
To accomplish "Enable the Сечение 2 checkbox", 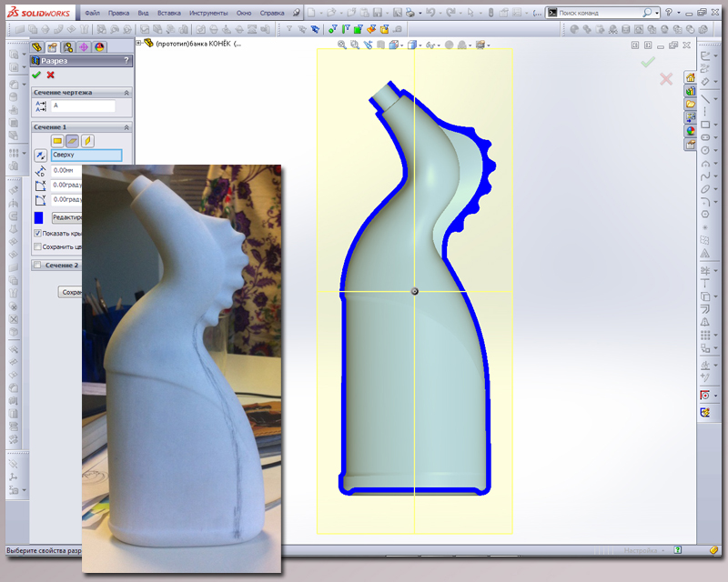I will [37, 265].
